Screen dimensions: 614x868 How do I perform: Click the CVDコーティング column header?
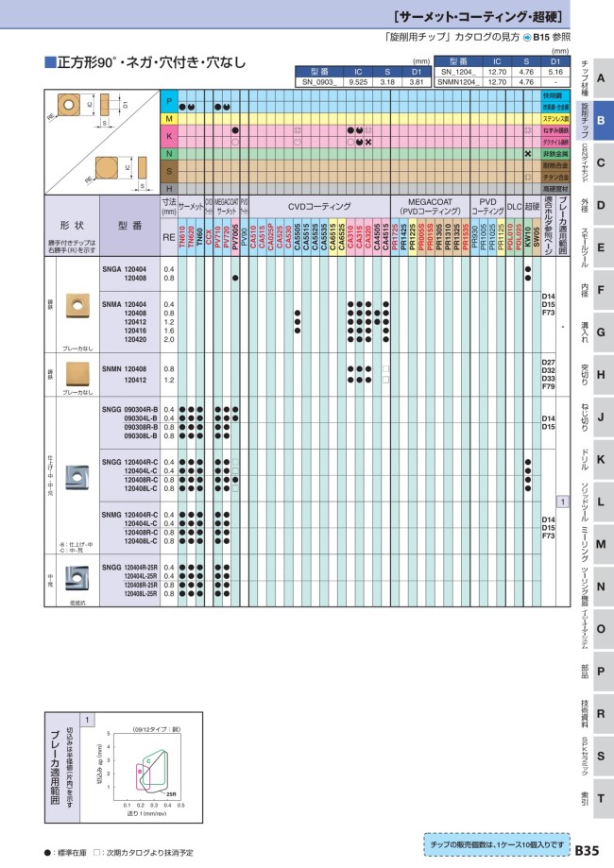click(319, 206)
